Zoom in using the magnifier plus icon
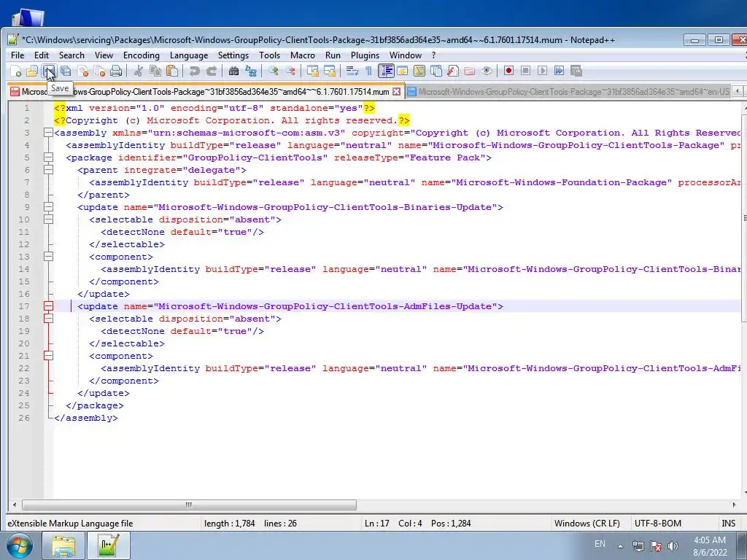 point(273,71)
